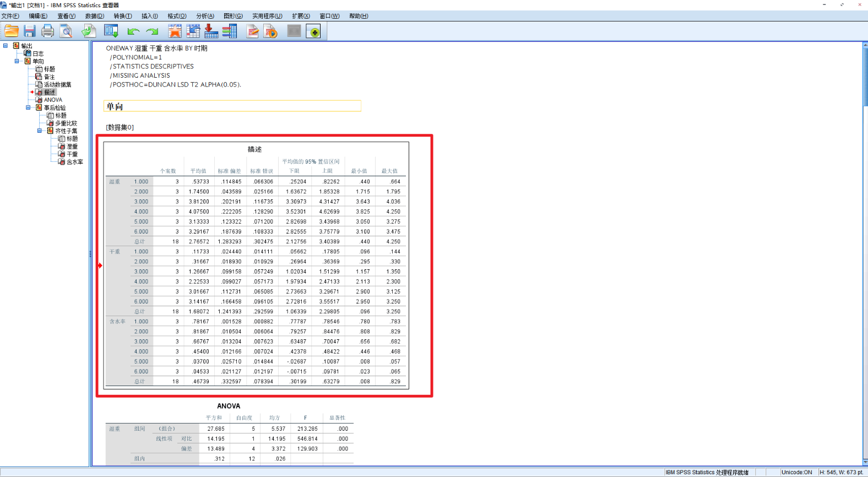
Task: Save the output document via floppy icon
Action: 30,31
